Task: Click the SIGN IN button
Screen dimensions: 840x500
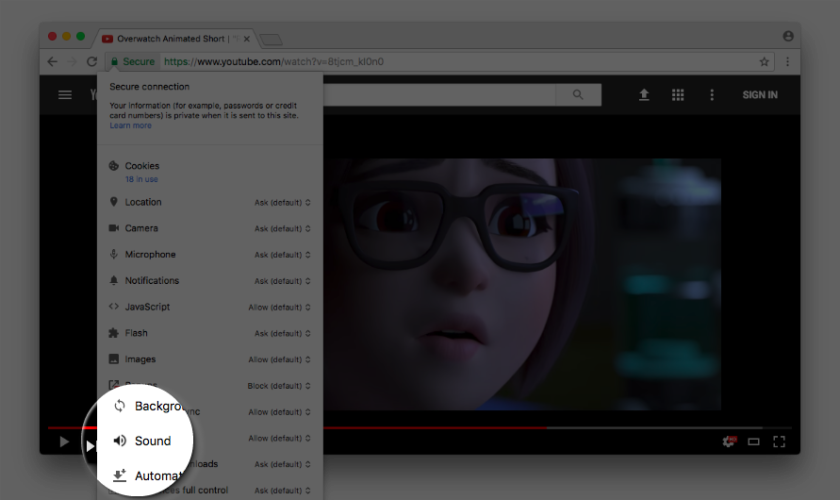Action: [x=759, y=95]
